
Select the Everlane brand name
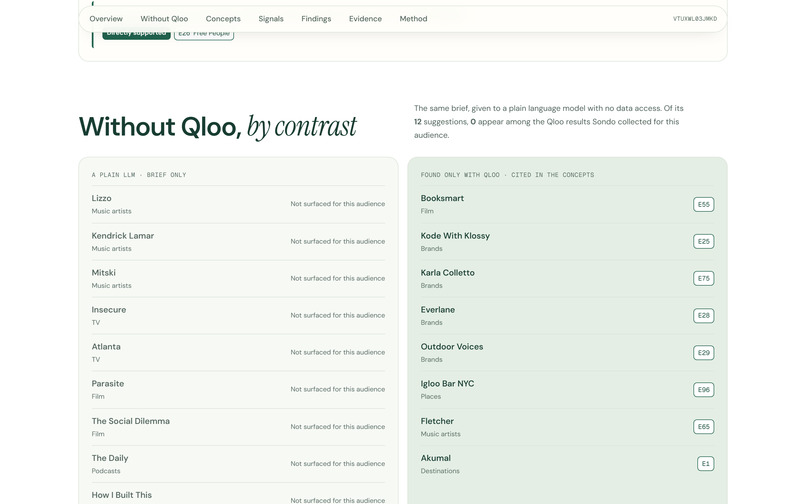coord(437,310)
